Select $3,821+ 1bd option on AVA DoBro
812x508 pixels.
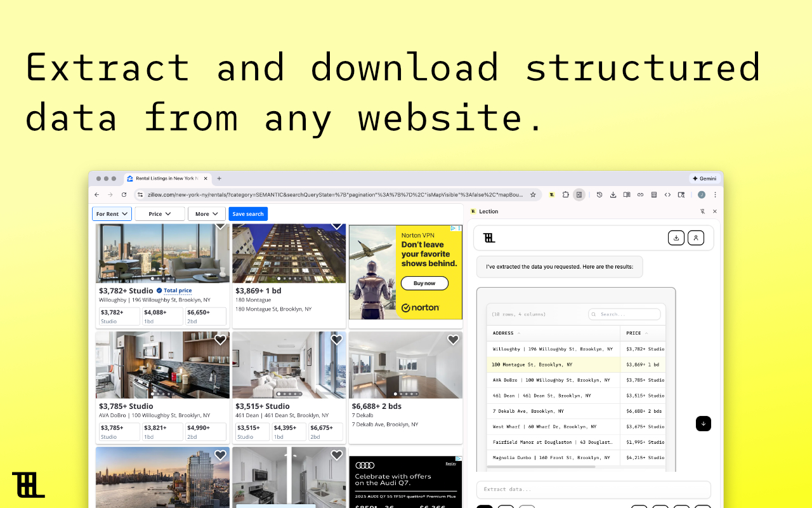click(162, 432)
